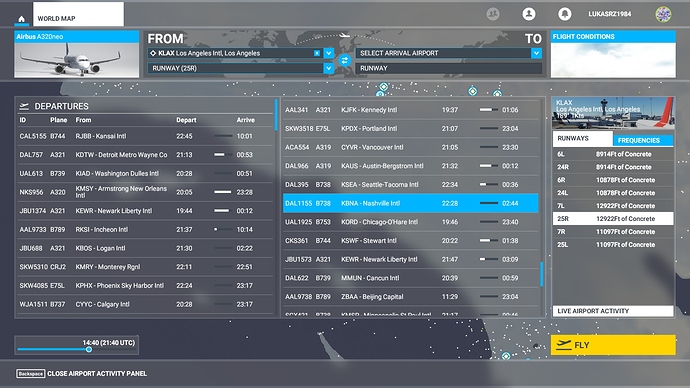Select runway 25L

pos(613,245)
